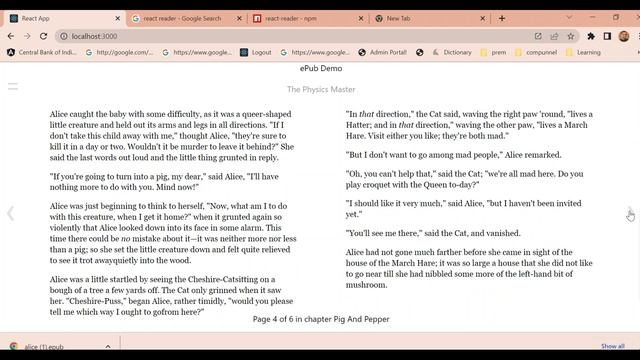640x360 pixels.
Task: Click the unlabeled globe bookmark icon
Action: (420, 52)
